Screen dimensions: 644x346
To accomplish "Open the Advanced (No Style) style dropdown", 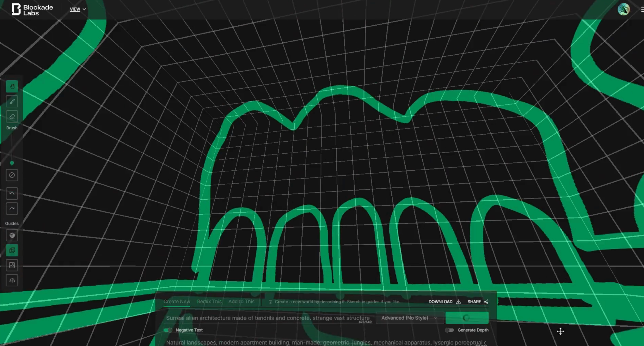I will click(410, 318).
